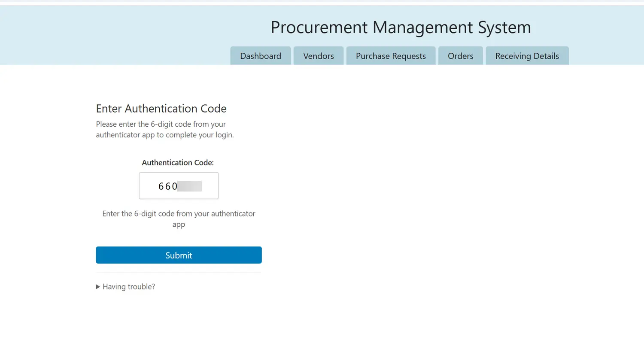644x350 pixels.
Task: Click the helper text below the code field
Action: click(179, 214)
